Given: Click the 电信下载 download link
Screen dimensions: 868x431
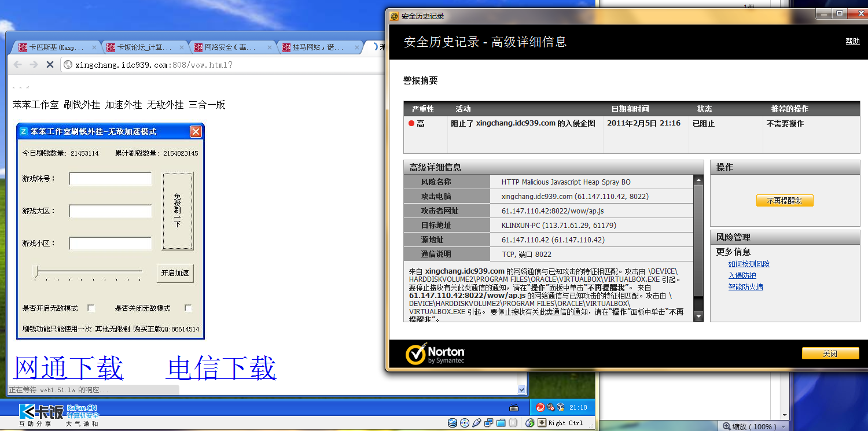Looking at the screenshot, I should 221,368.
